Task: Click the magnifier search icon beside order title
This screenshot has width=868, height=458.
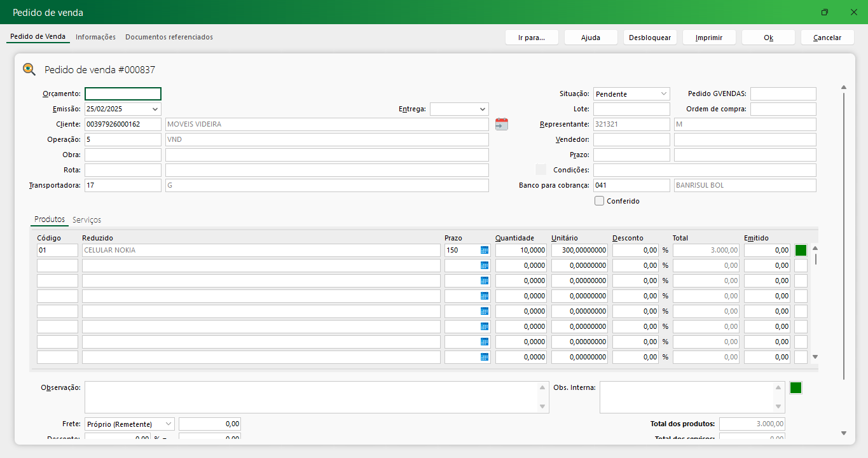Action: (x=29, y=69)
